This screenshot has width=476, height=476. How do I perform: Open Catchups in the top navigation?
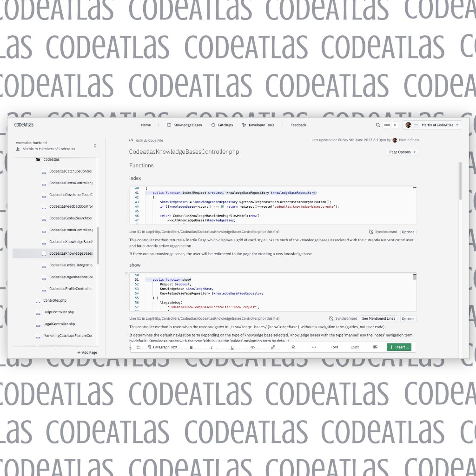click(225, 125)
